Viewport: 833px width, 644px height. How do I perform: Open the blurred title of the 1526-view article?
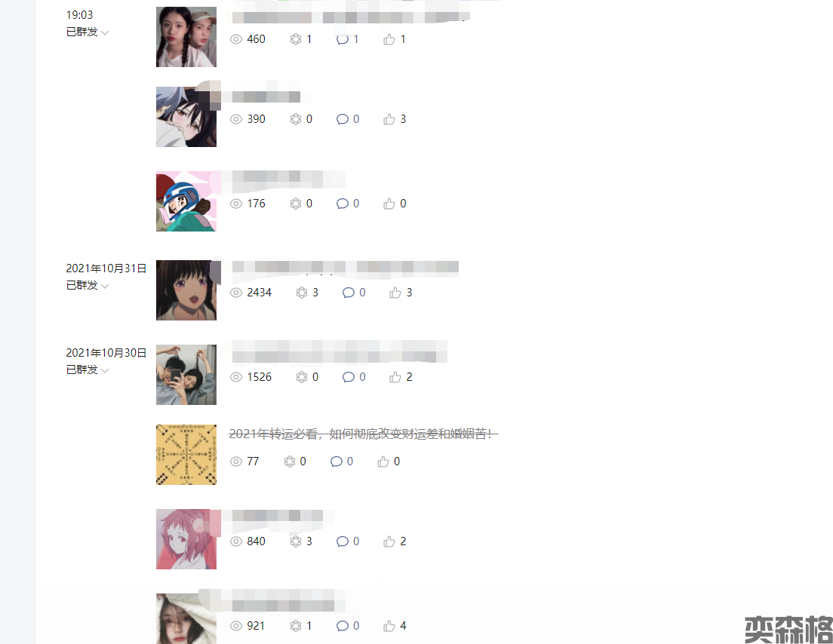coord(340,351)
